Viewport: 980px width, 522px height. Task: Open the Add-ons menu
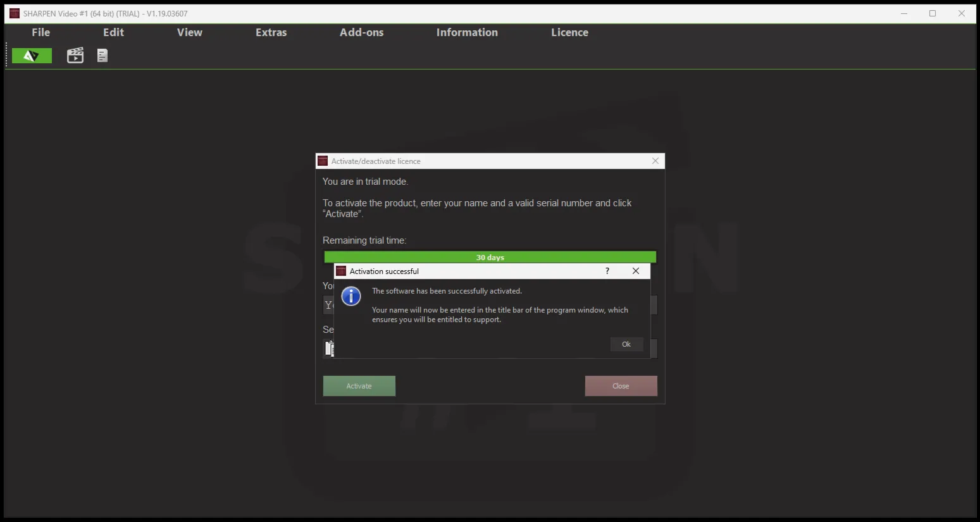point(362,32)
